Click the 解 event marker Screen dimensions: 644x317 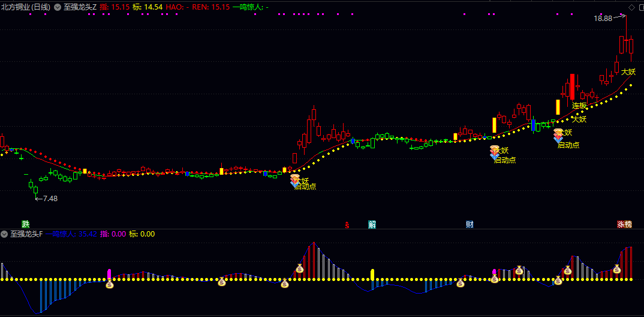point(372,224)
